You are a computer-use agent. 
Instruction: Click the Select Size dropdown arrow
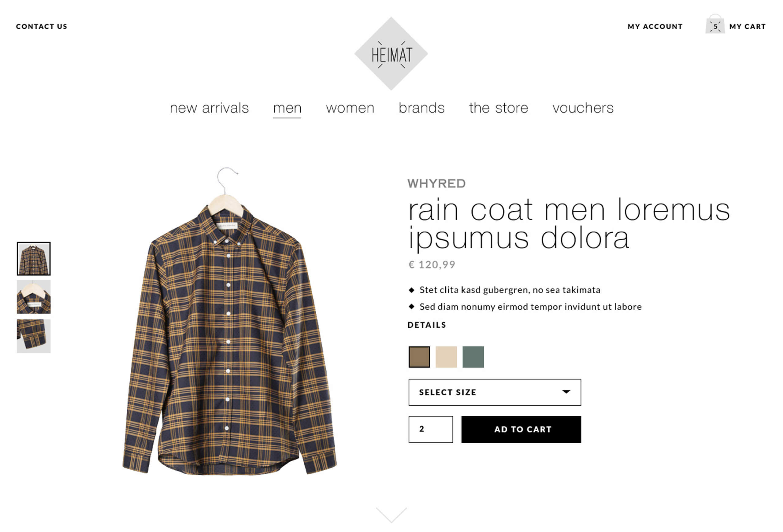coord(566,392)
